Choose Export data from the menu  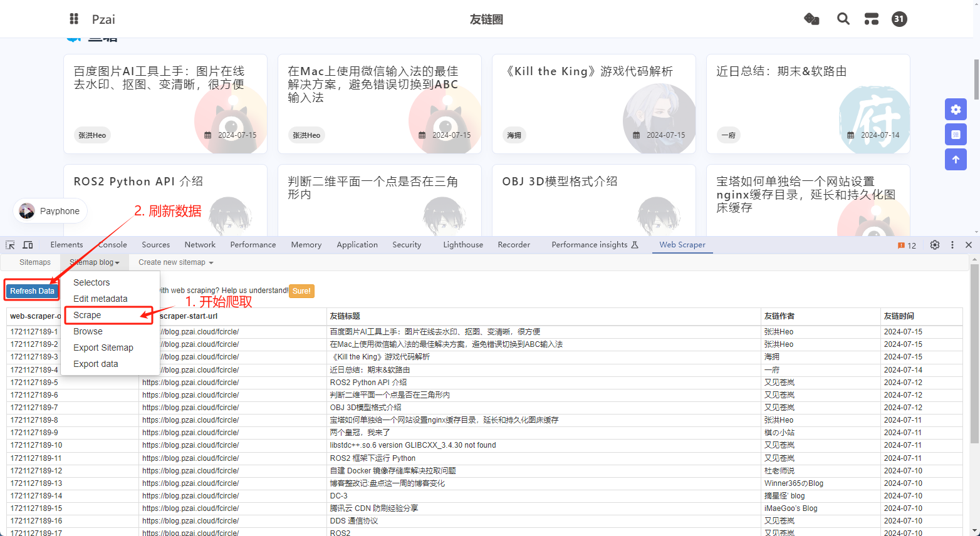click(x=96, y=364)
